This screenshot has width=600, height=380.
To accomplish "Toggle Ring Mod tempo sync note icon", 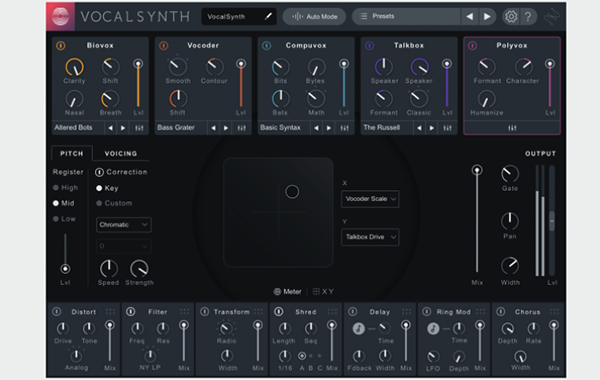I will point(433,328).
